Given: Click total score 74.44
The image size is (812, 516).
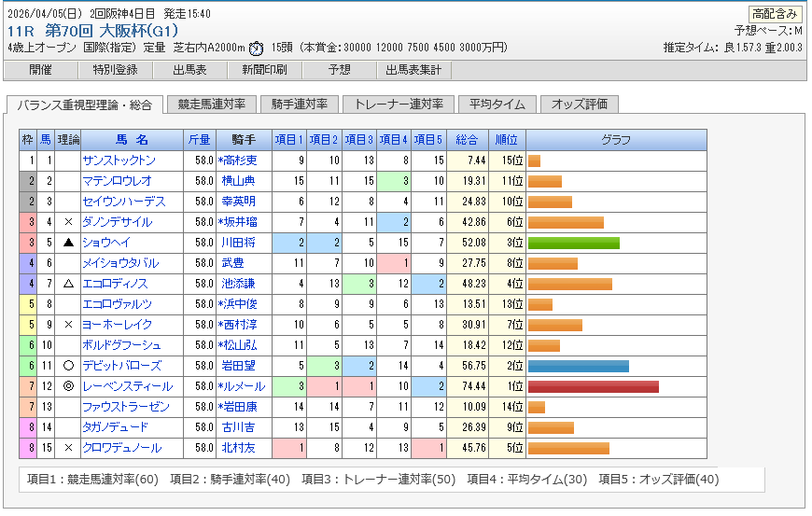Looking at the screenshot, I should click(474, 386).
